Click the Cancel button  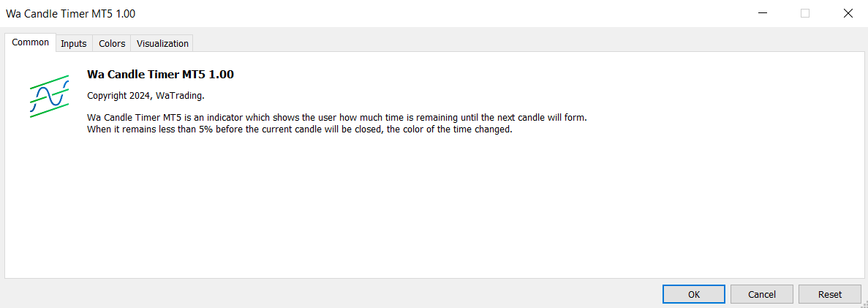point(762,294)
